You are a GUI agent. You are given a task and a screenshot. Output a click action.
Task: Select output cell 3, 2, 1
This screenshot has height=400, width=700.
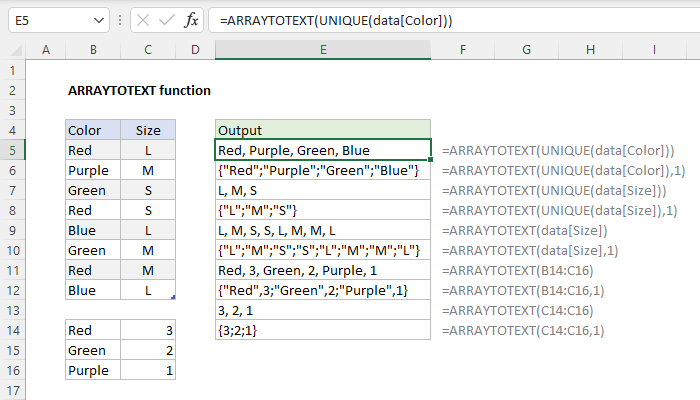coord(323,310)
